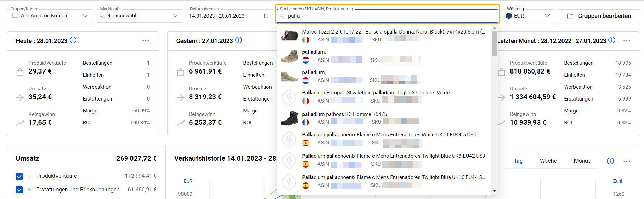Screen dimensions: 644x199
Task: Click the trend icon beside Reingewinn 6 253,37 €
Action: pyautogui.click(x=180, y=123)
